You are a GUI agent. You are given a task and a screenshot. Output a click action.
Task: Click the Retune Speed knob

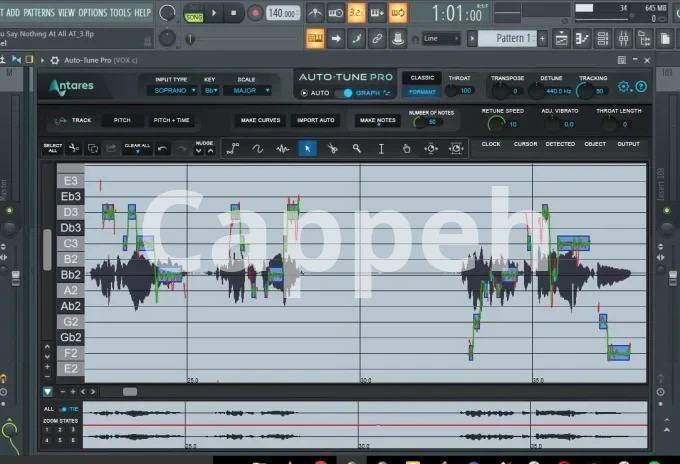point(496,124)
